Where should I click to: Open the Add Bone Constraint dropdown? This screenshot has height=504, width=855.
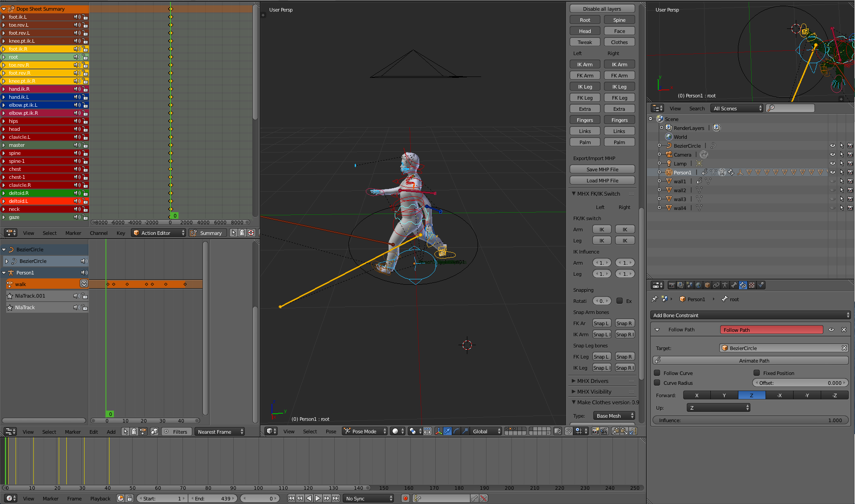(x=750, y=315)
